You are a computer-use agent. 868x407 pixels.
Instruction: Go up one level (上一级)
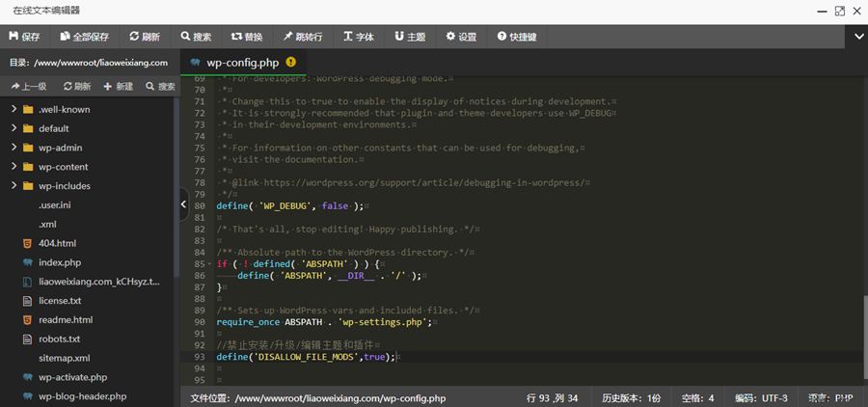[x=28, y=86]
